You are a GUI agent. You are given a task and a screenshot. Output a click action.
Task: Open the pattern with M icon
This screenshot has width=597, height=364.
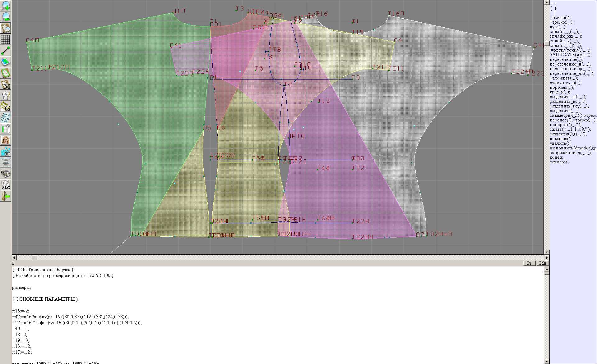point(6,84)
